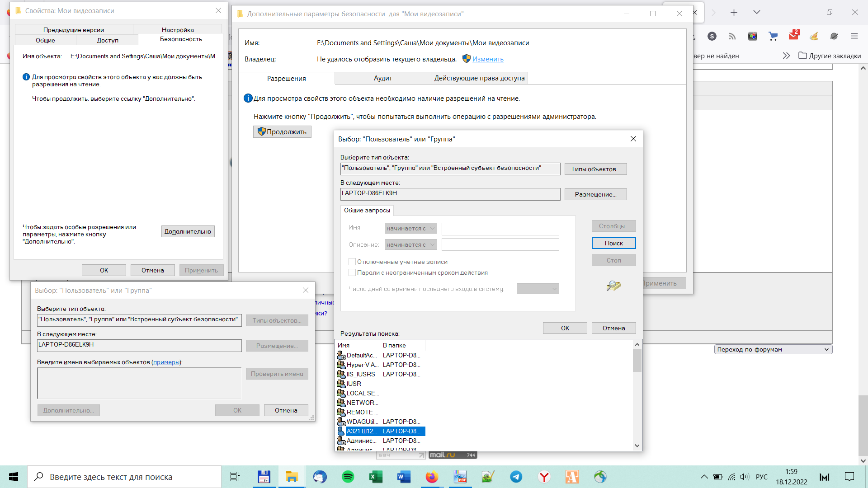Switch to the 'Аудит' tab
868x488 pixels.
tap(382, 78)
